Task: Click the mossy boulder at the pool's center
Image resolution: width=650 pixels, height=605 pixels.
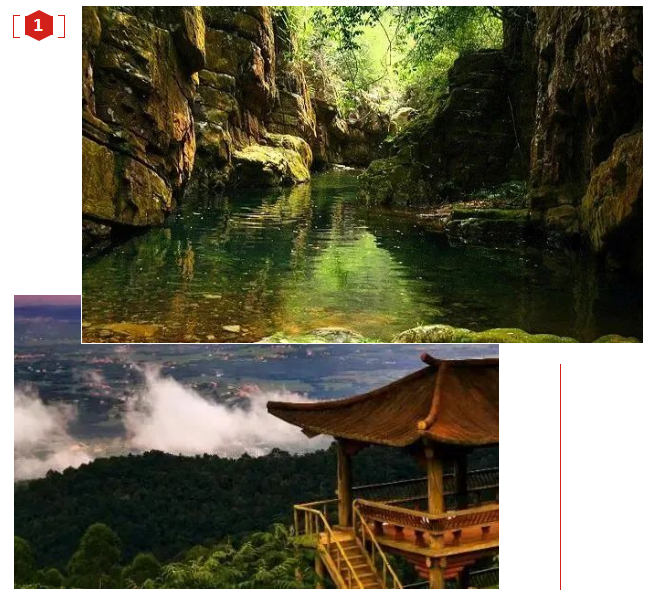Action: (272, 160)
